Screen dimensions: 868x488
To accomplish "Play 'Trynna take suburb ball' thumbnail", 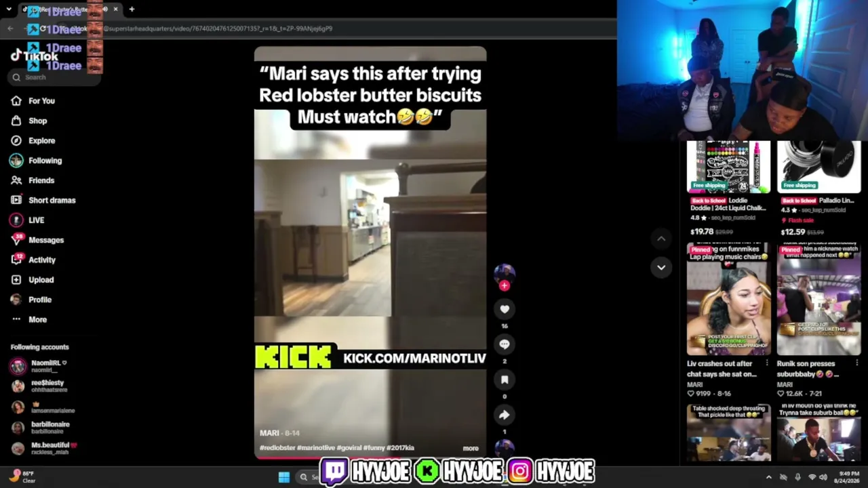I will pos(818,432).
